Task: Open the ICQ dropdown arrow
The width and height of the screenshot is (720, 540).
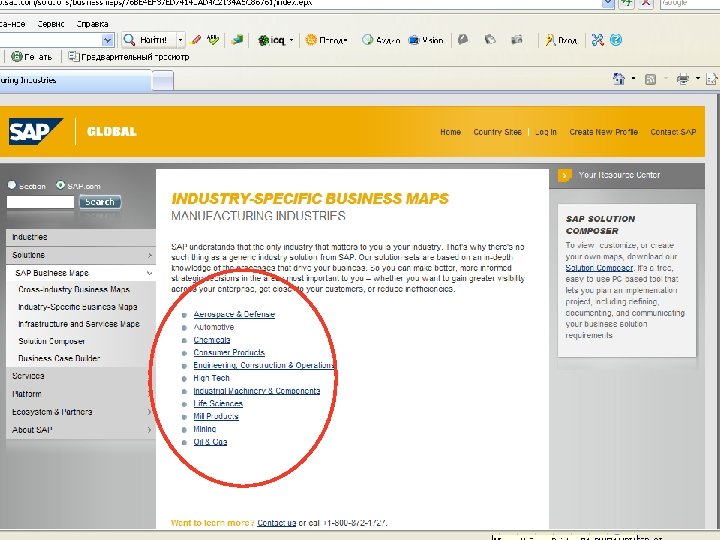Action: 291,40
